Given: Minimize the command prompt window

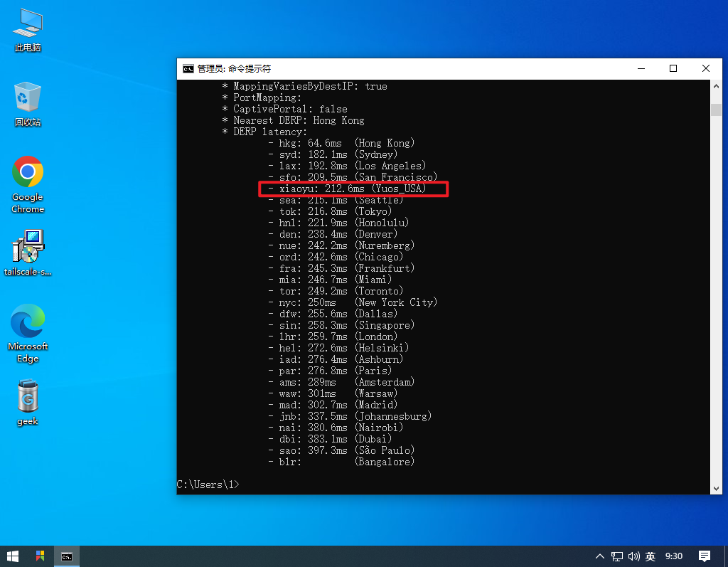Looking at the screenshot, I should click(641, 68).
